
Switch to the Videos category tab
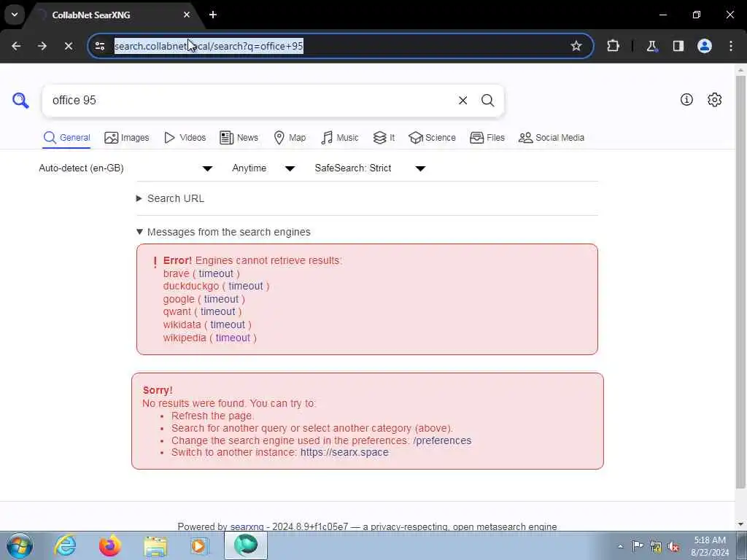point(185,138)
